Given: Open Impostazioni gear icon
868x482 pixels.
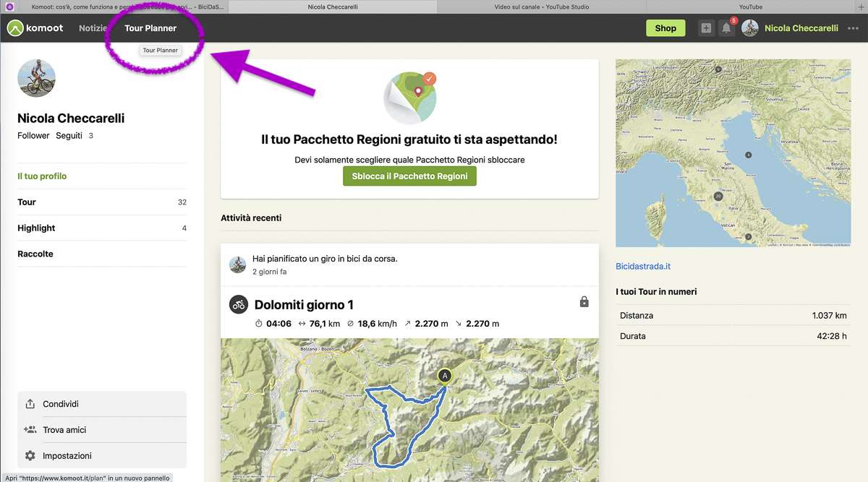Looking at the screenshot, I should (30, 456).
